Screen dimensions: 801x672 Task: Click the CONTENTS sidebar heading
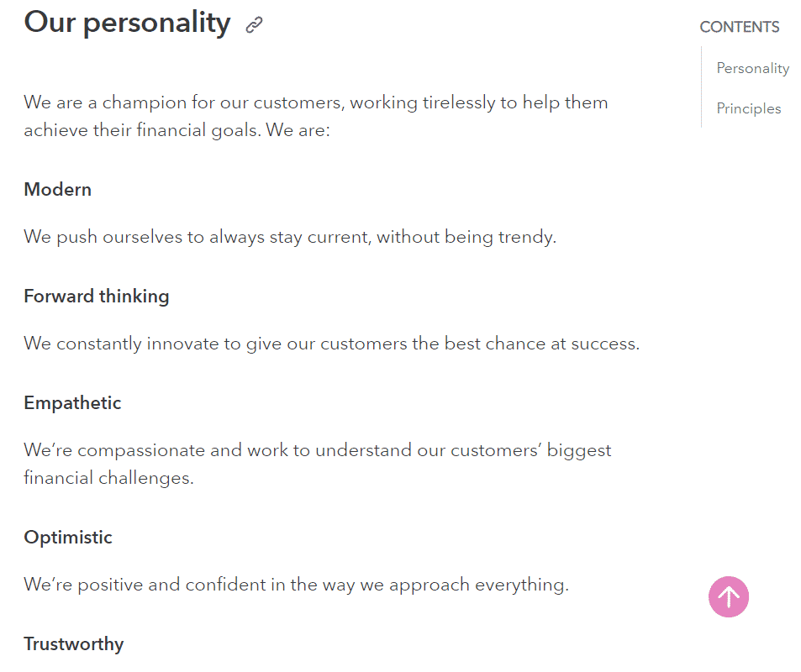739,27
